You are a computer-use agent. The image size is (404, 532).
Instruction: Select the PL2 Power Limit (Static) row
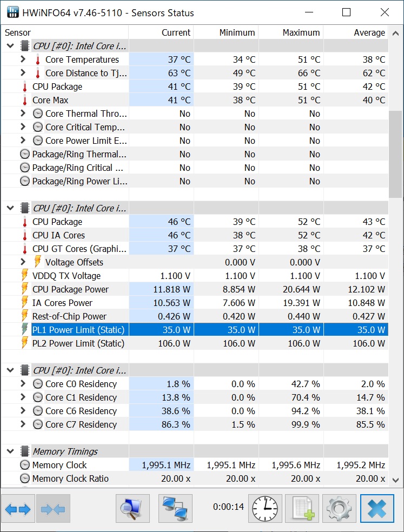click(78, 343)
